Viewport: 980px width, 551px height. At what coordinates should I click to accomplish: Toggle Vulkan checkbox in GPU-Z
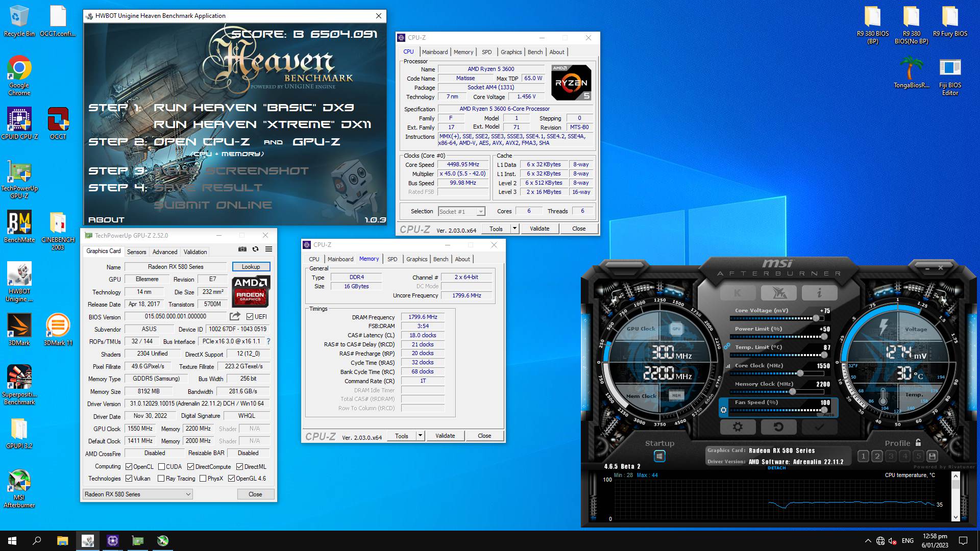pos(130,478)
